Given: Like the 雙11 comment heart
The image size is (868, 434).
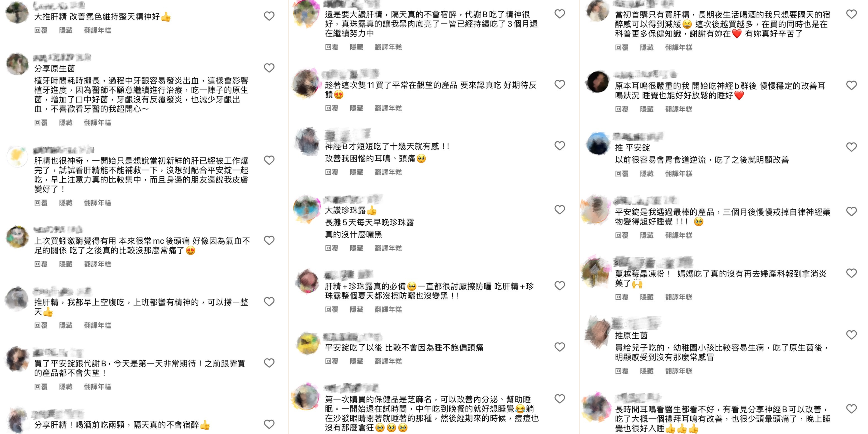Looking at the screenshot, I should pos(560,85).
